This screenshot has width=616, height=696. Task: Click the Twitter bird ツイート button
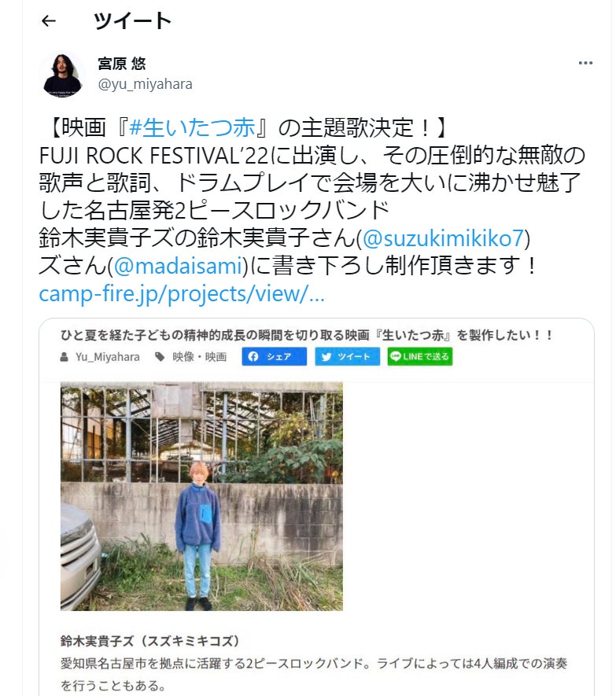[x=347, y=356]
